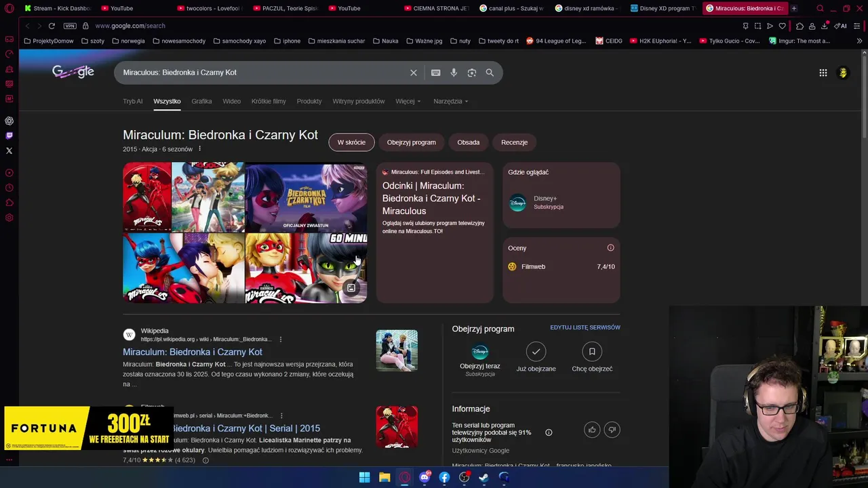Open Wikipedia result 'Miraculum: Biedronka i Czarny Kot'
868x488 pixels.
[193, 352]
